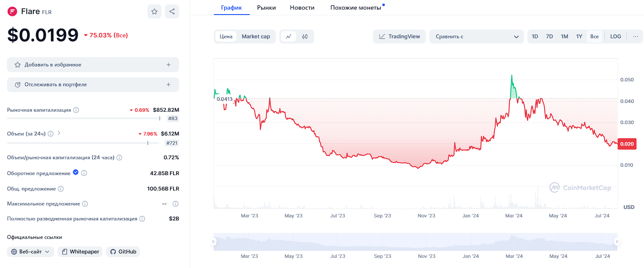Open info icon next to Объем (за 24ч)
Screen dimensions: 644x268
[51, 133]
